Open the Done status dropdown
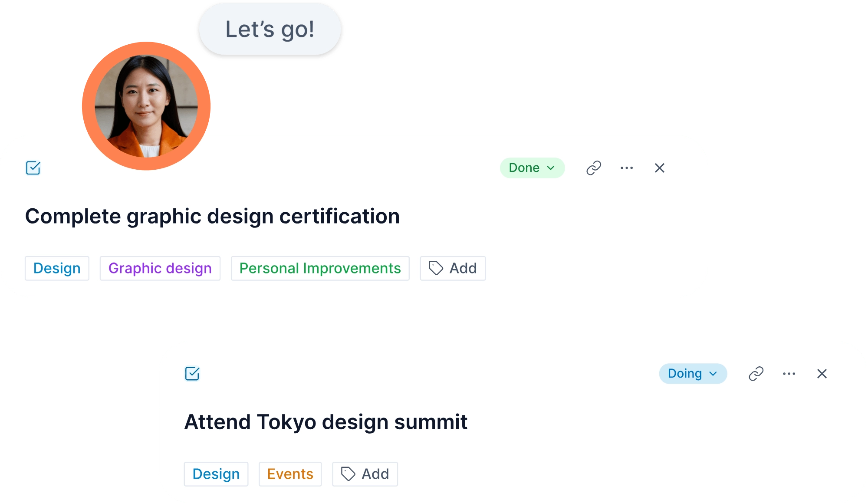This screenshot has height=503, width=868. (532, 168)
